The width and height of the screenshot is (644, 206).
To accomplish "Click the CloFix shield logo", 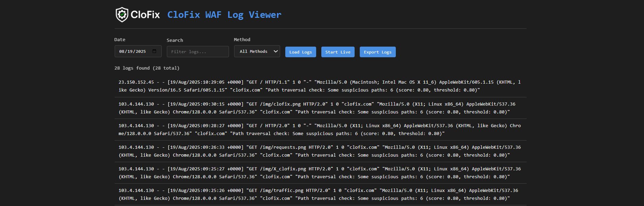I will coord(138,15).
